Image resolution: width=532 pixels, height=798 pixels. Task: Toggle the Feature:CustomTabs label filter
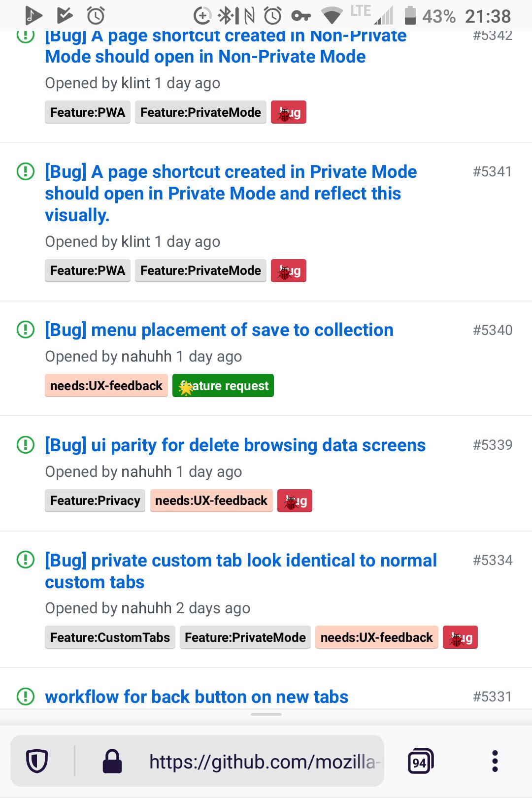[109, 637]
